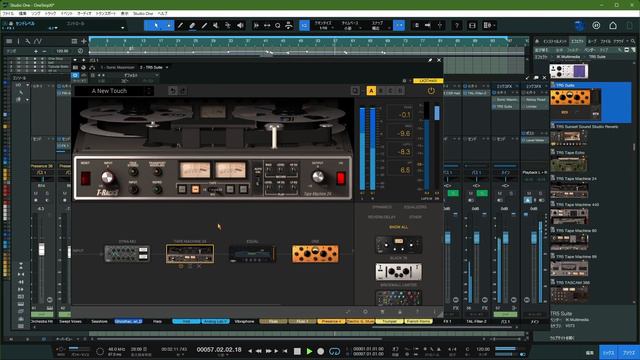This screenshot has height=360, width=640.
Task: Click the search icon in the browser panel
Action: (633, 41)
